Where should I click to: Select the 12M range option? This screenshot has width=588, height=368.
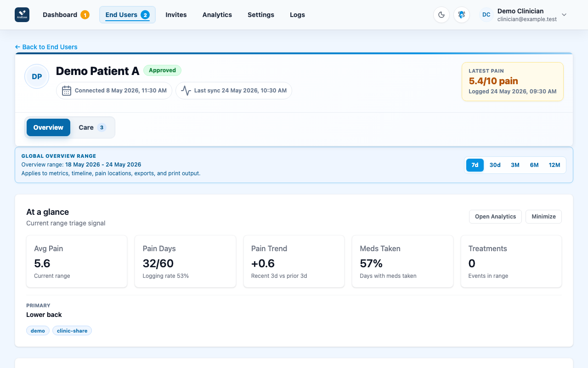point(554,165)
